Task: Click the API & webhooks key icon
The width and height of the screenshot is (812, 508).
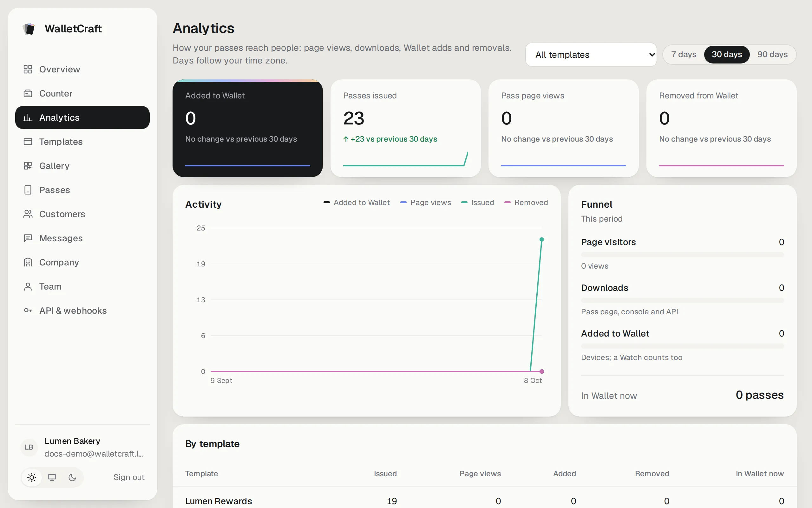Action: pyautogui.click(x=28, y=311)
